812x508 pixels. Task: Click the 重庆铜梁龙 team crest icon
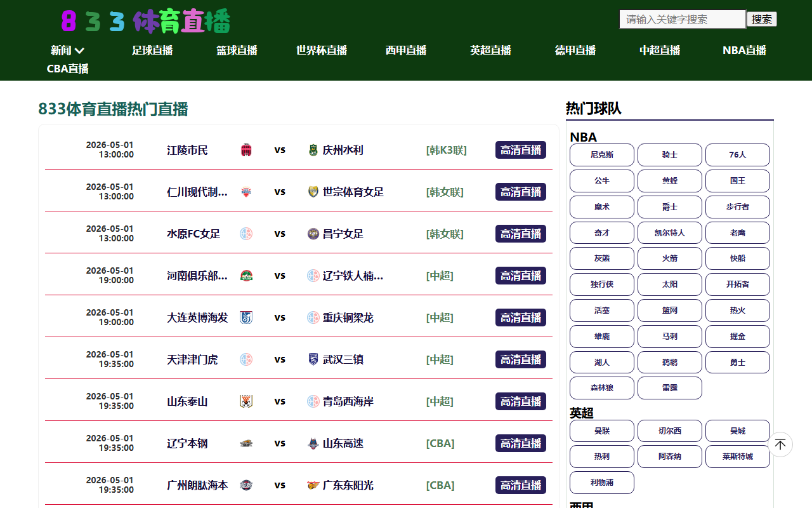click(x=313, y=317)
